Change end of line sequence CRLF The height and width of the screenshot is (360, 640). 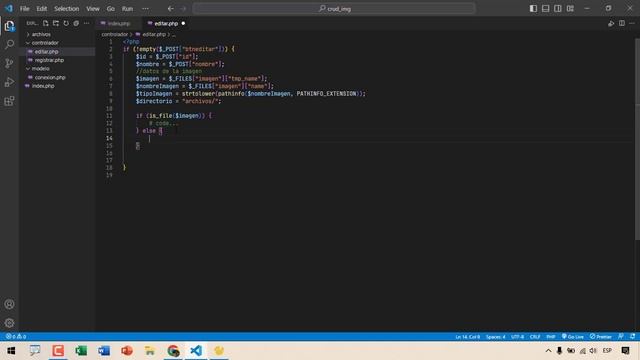[535, 337]
